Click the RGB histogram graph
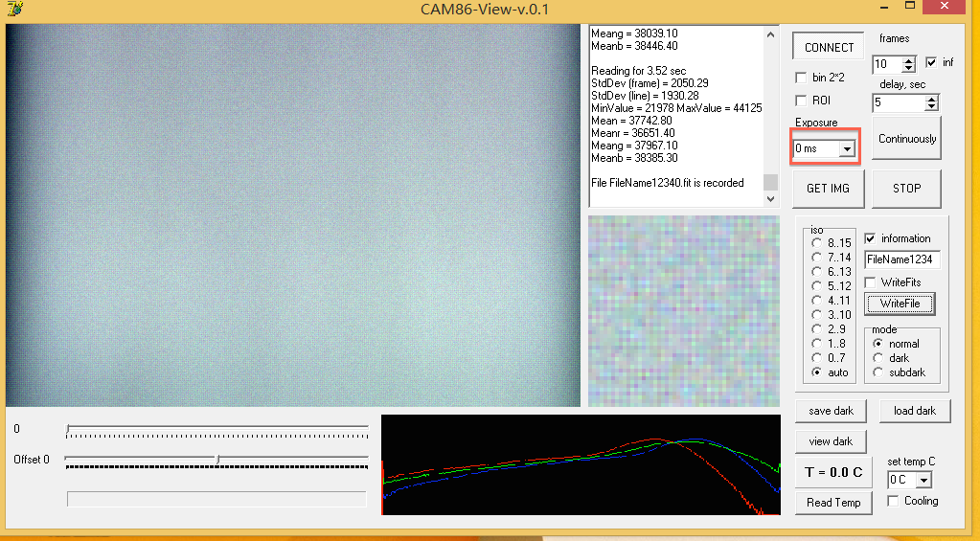 click(581, 464)
